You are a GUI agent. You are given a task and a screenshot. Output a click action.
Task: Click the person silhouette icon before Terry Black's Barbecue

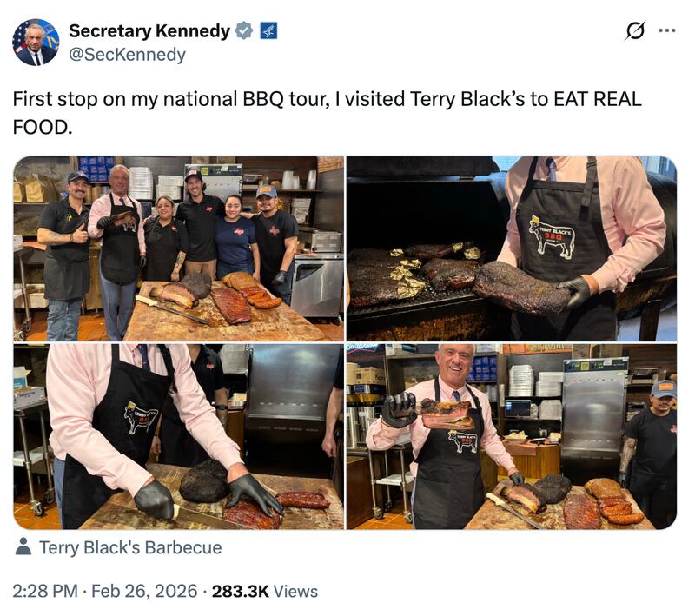(25, 550)
